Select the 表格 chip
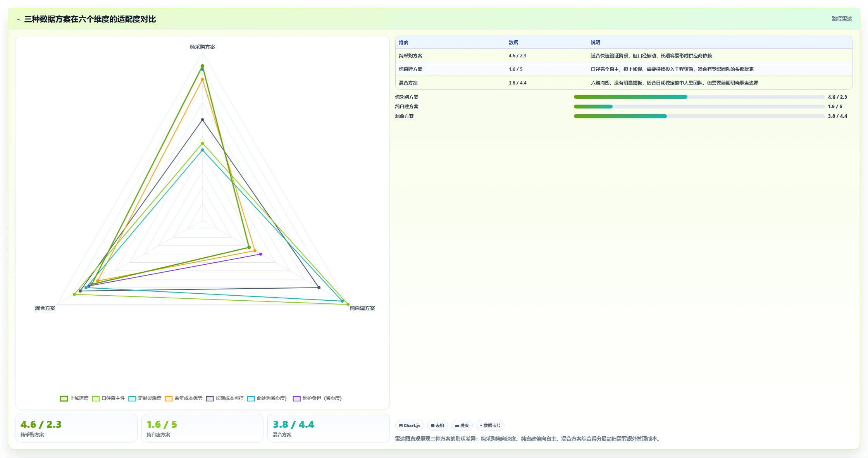Image resolution: width=868 pixels, height=458 pixels. pos(437,425)
